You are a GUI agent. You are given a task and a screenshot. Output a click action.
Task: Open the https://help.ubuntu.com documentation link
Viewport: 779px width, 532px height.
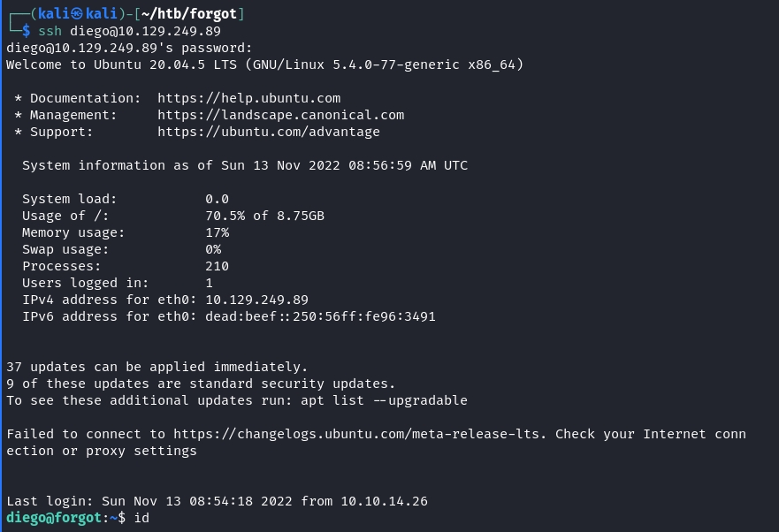click(x=248, y=98)
